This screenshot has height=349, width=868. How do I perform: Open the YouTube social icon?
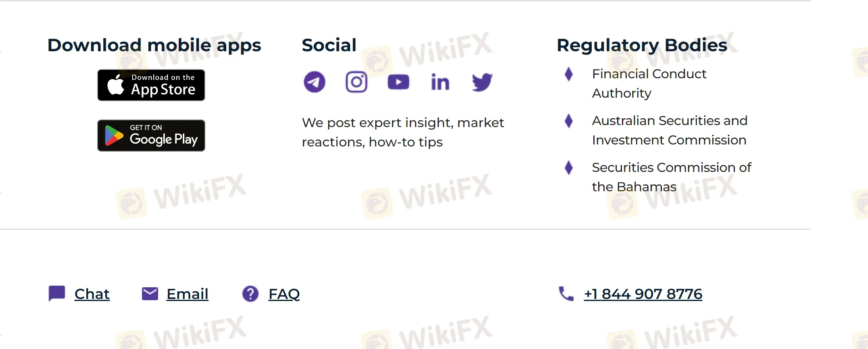click(x=399, y=82)
